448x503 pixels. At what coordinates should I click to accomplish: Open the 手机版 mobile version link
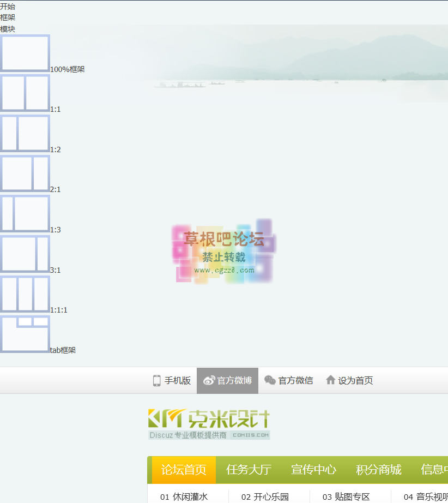tap(172, 381)
